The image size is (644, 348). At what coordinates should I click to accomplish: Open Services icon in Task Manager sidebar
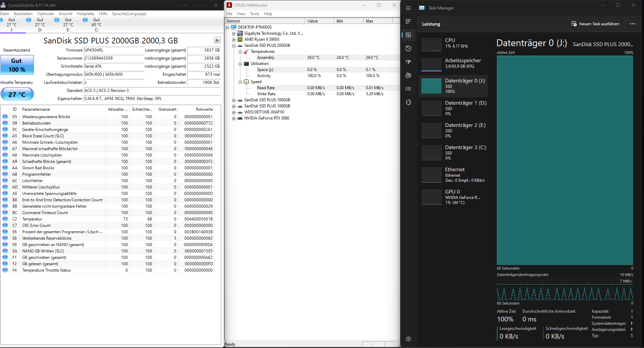[x=408, y=102]
